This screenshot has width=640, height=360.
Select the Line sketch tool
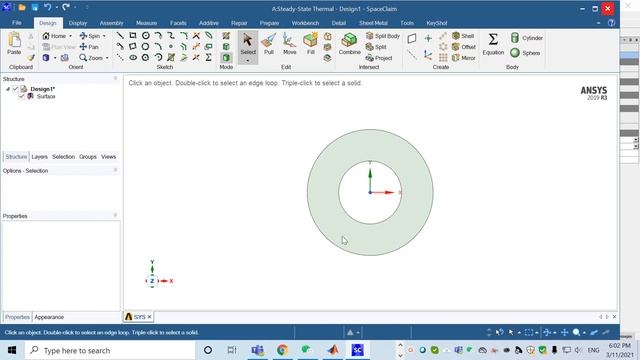coord(120,36)
